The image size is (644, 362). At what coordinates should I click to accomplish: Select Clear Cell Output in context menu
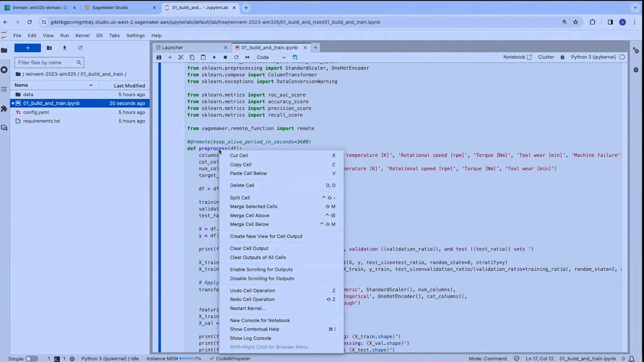point(282,248)
